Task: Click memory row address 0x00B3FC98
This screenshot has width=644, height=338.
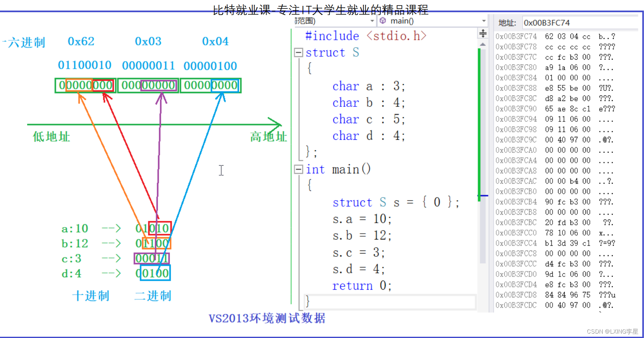Action: 516,129
